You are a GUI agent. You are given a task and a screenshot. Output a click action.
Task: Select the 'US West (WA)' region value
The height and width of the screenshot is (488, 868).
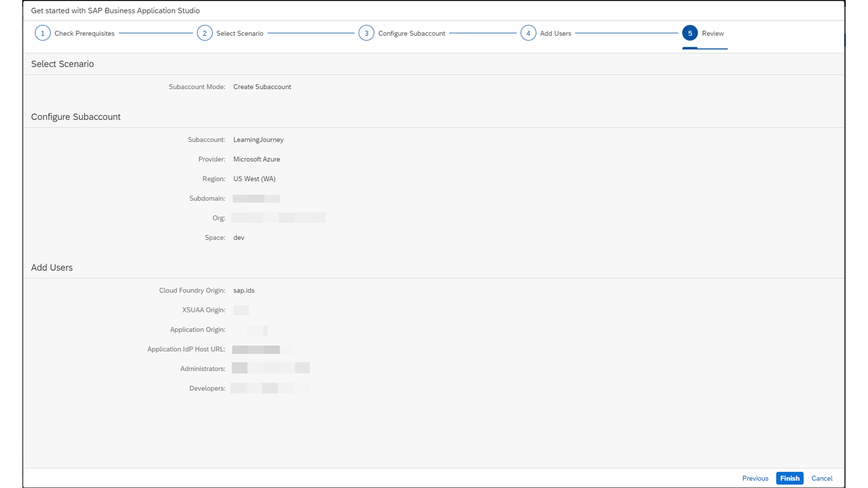(x=254, y=179)
